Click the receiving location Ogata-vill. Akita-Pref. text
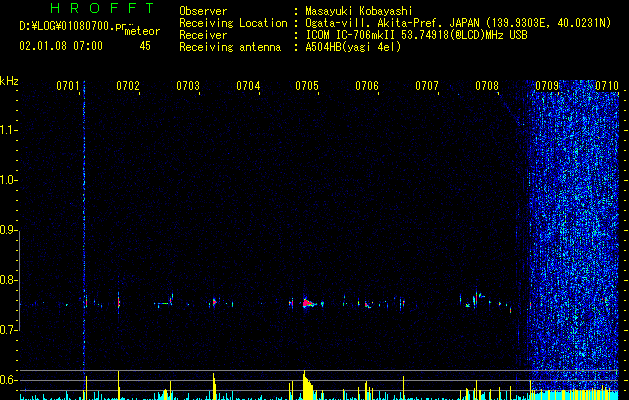Image resolution: width=629 pixels, height=400 pixels. point(458,23)
